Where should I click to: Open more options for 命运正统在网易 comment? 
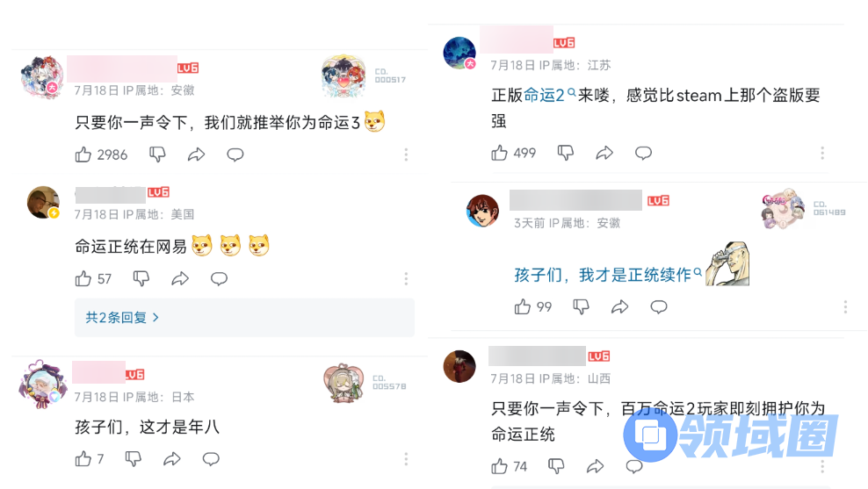(406, 278)
